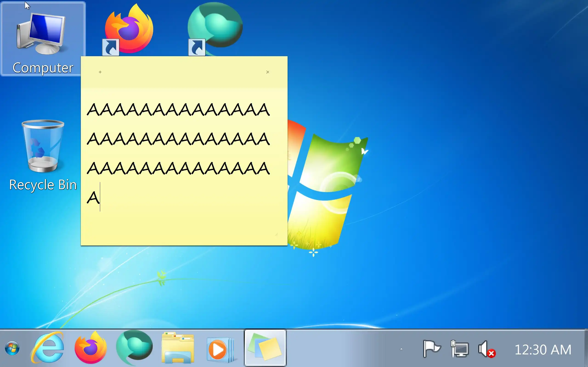588x367 pixels.
Task: Delete the sticky note with the X button
Action: 268,72
